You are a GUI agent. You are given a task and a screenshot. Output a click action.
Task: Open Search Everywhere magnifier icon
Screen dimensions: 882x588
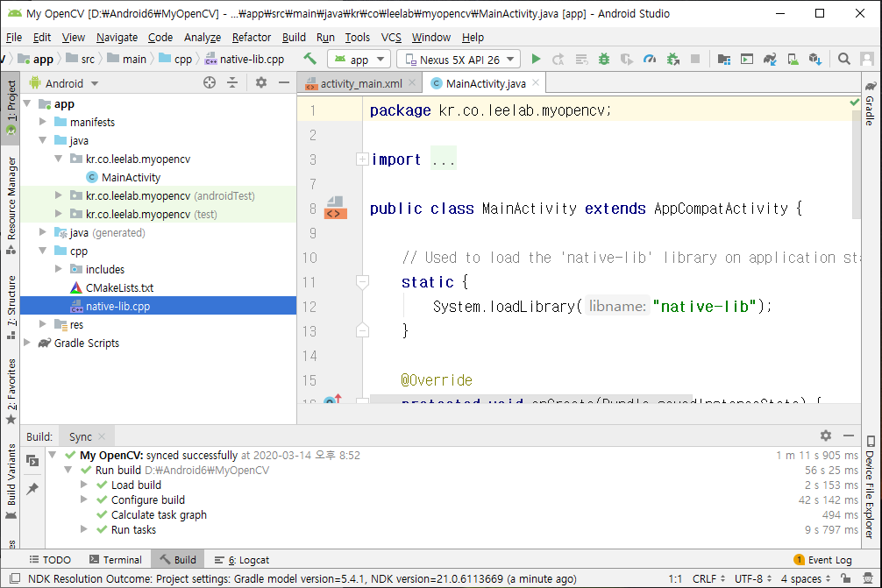[x=843, y=60]
